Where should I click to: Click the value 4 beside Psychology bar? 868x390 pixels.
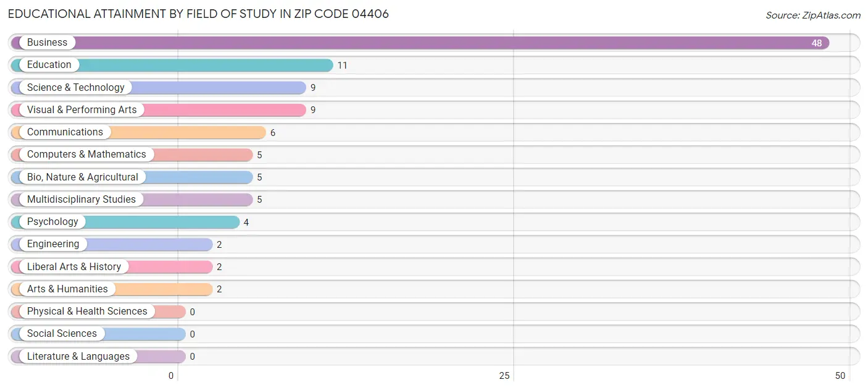click(246, 223)
